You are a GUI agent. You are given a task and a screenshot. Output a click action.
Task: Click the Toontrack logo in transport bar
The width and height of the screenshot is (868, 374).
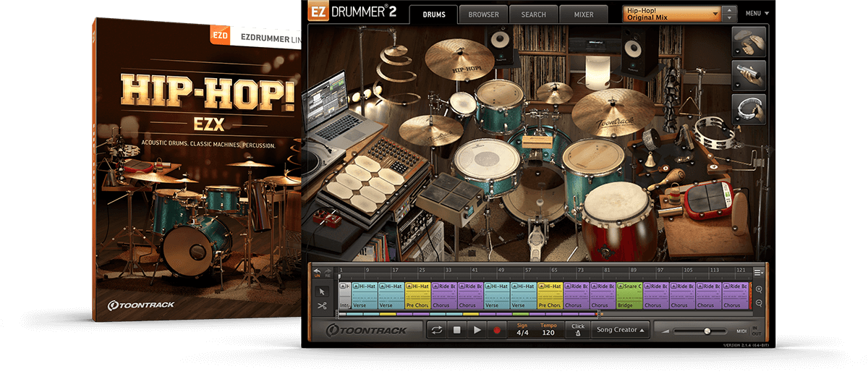(x=366, y=330)
